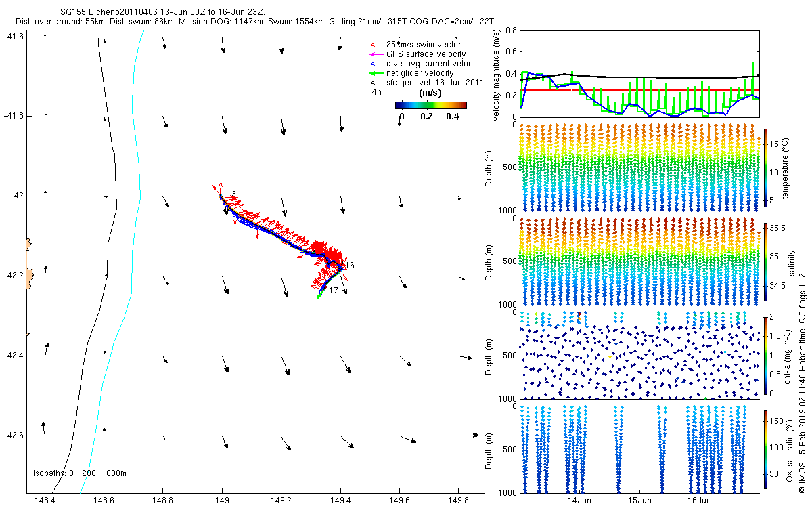Image resolution: width=812 pixels, height=508 pixels.
Task: Click the latitude tick '-42.2'
Action: tap(14, 276)
